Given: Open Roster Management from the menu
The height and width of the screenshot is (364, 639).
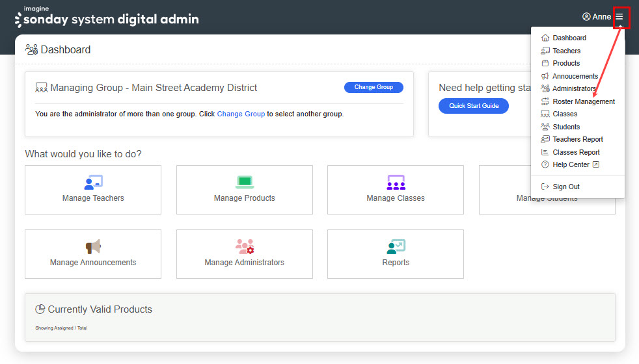Looking at the screenshot, I should [584, 101].
